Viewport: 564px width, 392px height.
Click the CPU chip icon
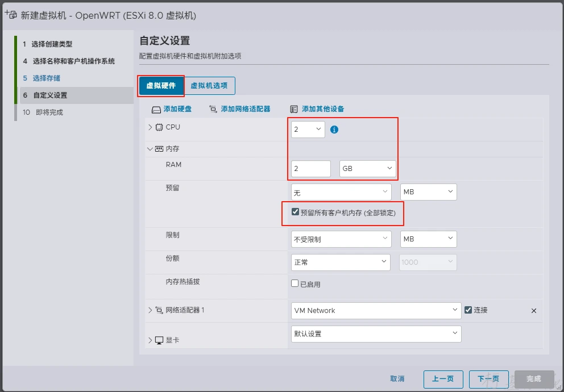click(x=159, y=127)
